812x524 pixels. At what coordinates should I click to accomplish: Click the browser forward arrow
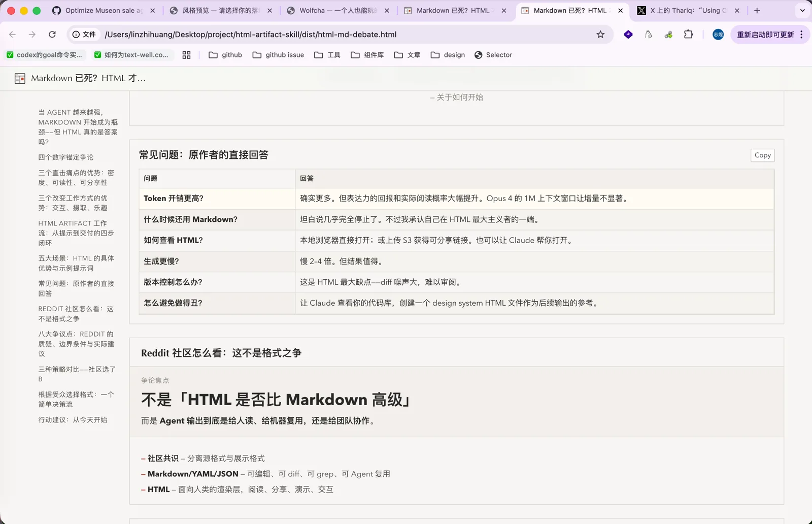coord(32,35)
